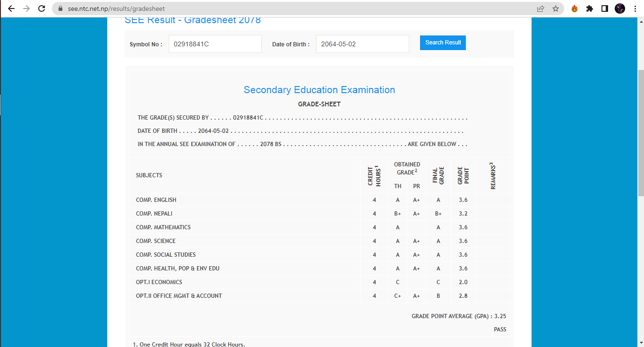Viewport: 644px width, 347px height.
Task: Click the COMP. ENGLISH subject row
Action: pos(156,200)
